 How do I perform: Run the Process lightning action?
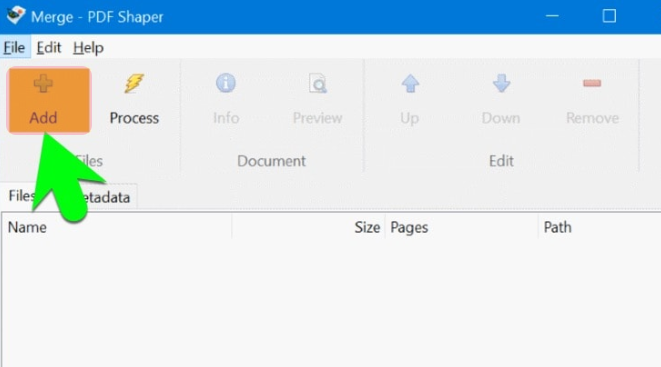pos(134,100)
